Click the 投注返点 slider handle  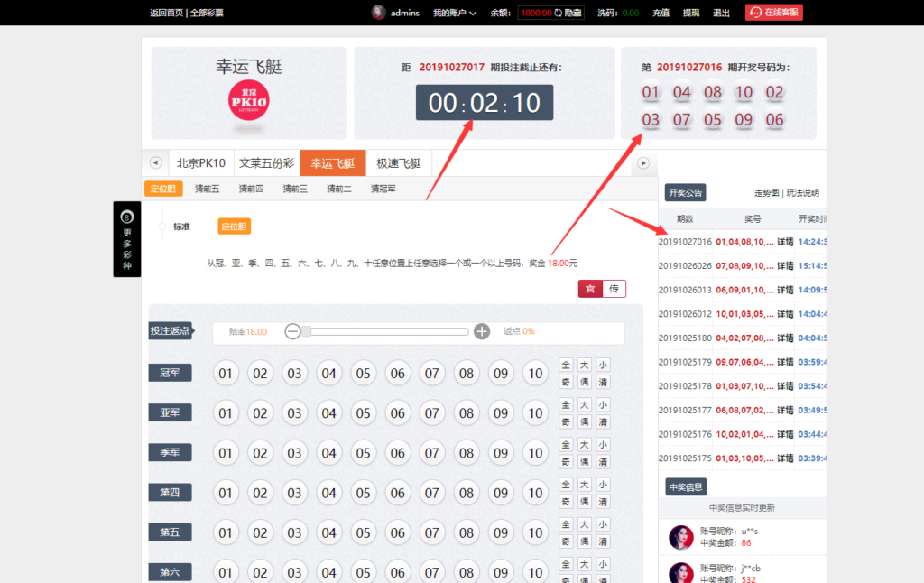307,331
